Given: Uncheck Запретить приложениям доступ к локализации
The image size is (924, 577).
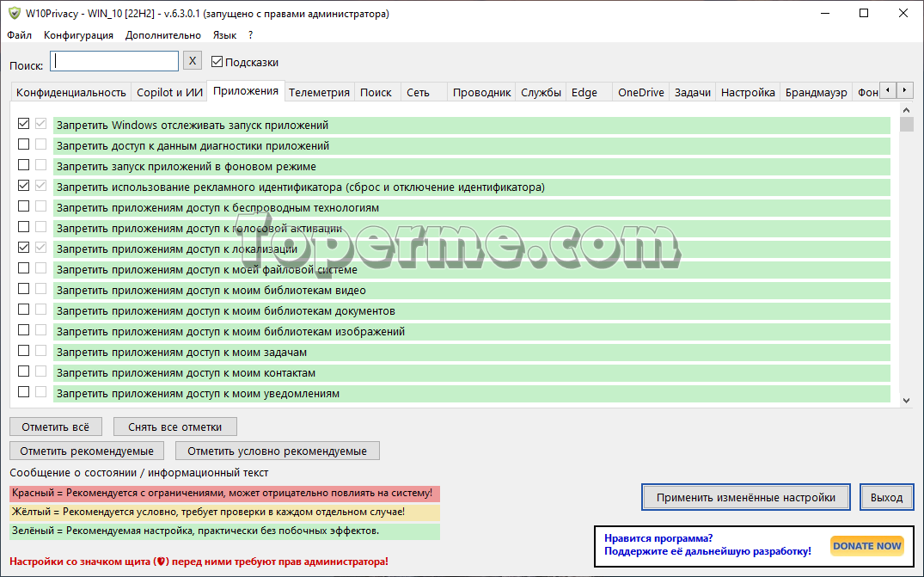Looking at the screenshot, I should 23,248.
